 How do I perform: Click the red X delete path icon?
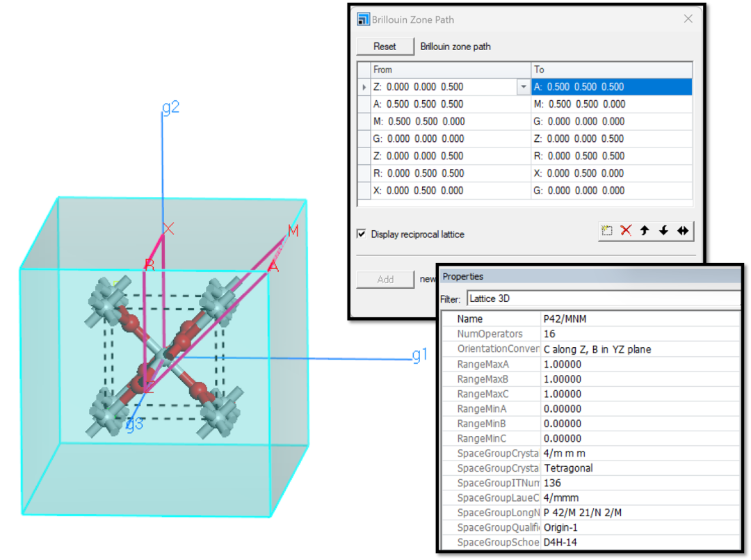pos(626,231)
